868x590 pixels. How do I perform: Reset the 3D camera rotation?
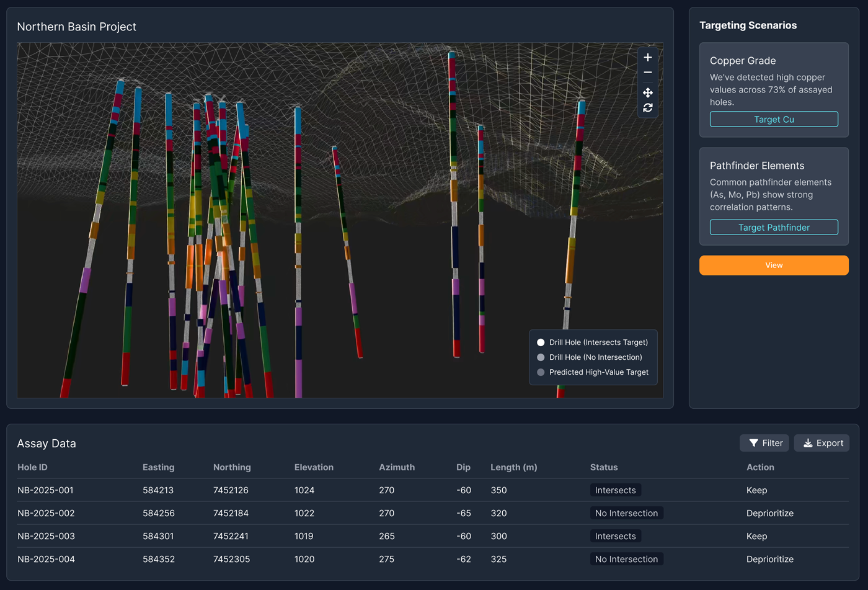click(x=647, y=107)
